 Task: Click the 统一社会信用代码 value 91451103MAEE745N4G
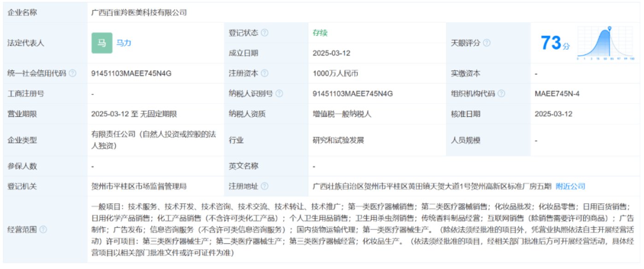pyautogui.click(x=126, y=73)
